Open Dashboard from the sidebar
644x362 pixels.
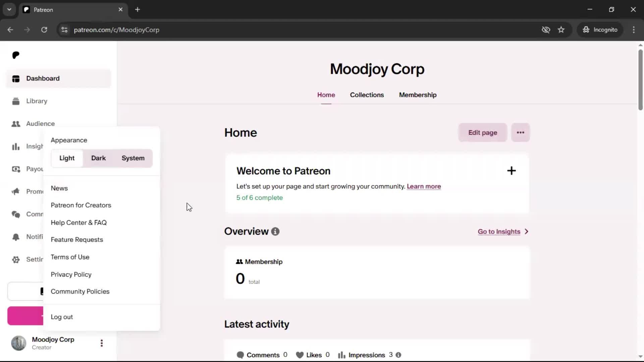(58, 78)
